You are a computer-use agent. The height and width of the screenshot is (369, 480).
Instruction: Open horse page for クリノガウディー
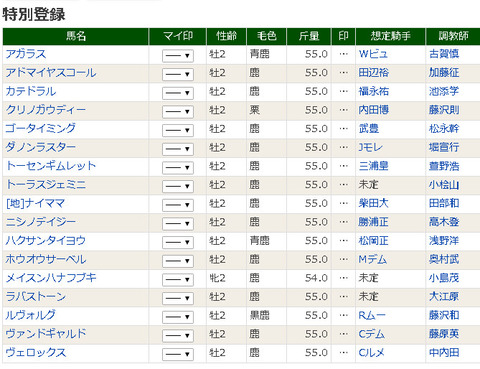pyautogui.click(x=46, y=110)
